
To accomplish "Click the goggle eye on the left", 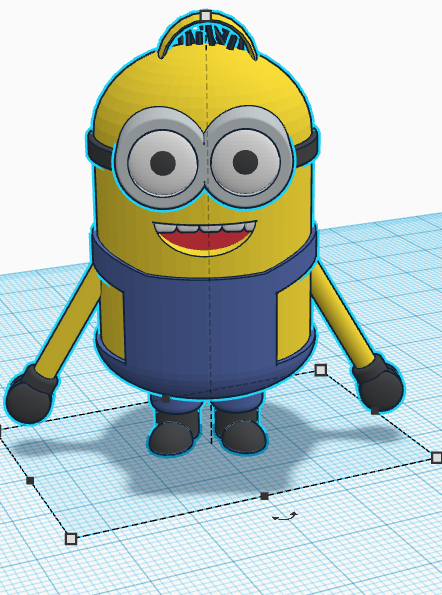I will (162, 163).
